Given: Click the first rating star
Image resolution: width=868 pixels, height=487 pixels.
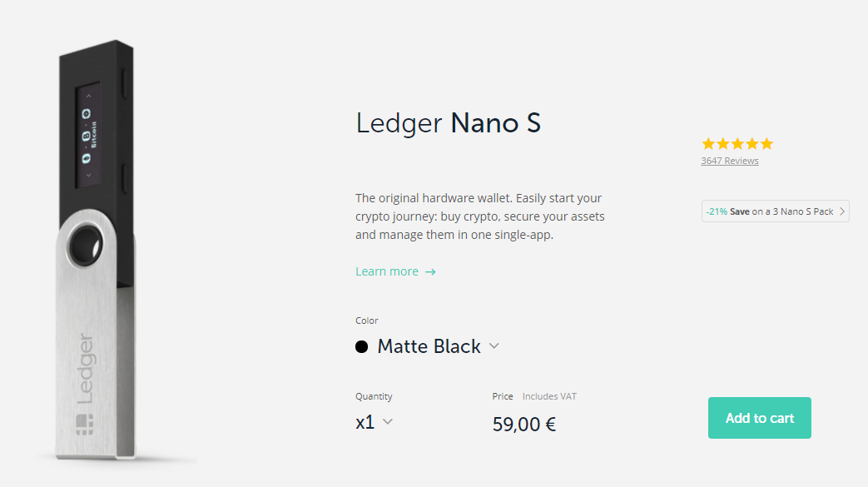Looking at the screenshot, I should point(709,144).
